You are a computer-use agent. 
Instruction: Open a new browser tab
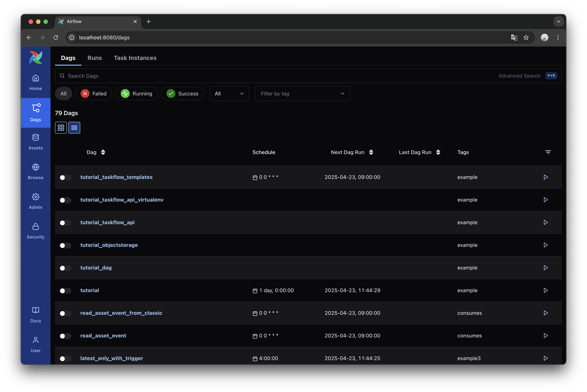[x=148, y=22]
